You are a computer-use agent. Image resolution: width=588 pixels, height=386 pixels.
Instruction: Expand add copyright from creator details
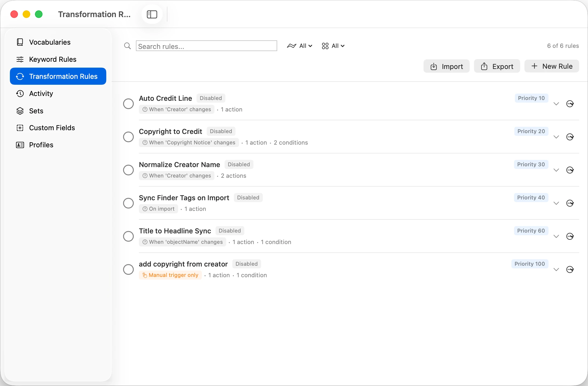pos(556,269)
